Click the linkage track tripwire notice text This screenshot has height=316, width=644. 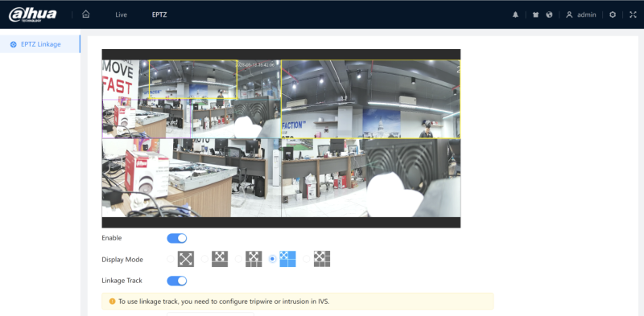(x=224, y=302)
